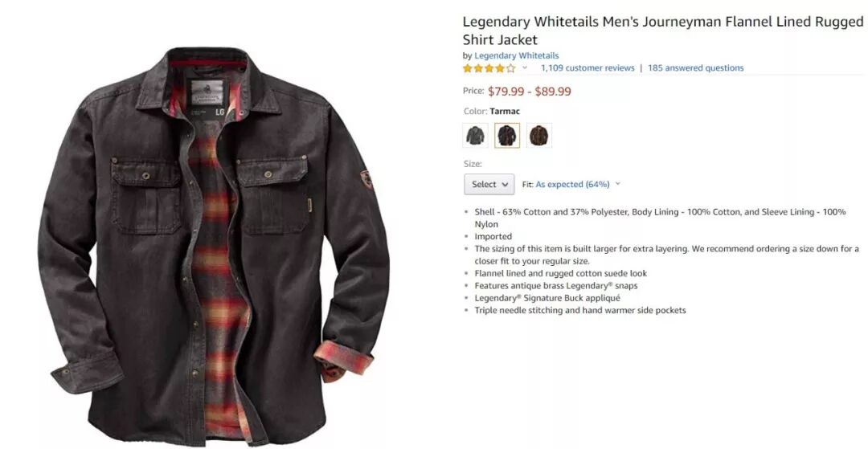Click the As expected (64%) fit link
The width and height of the screenshot is (868, 449).
click(572, 185)
